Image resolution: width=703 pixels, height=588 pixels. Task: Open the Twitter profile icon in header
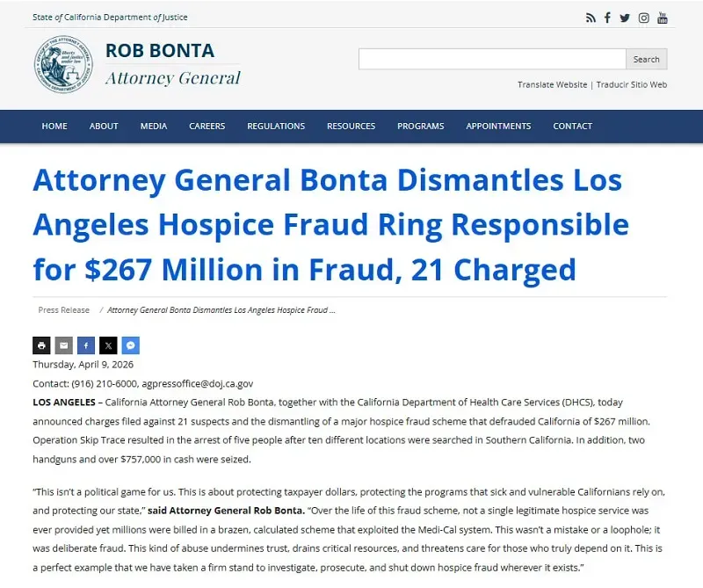(x=625, y=18)
